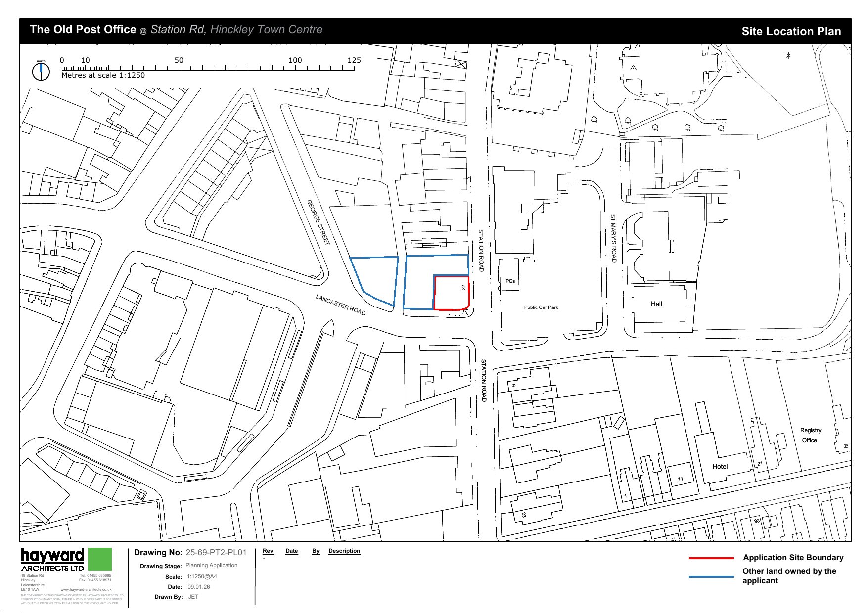Click the north compass symbol

click(41, 72)
